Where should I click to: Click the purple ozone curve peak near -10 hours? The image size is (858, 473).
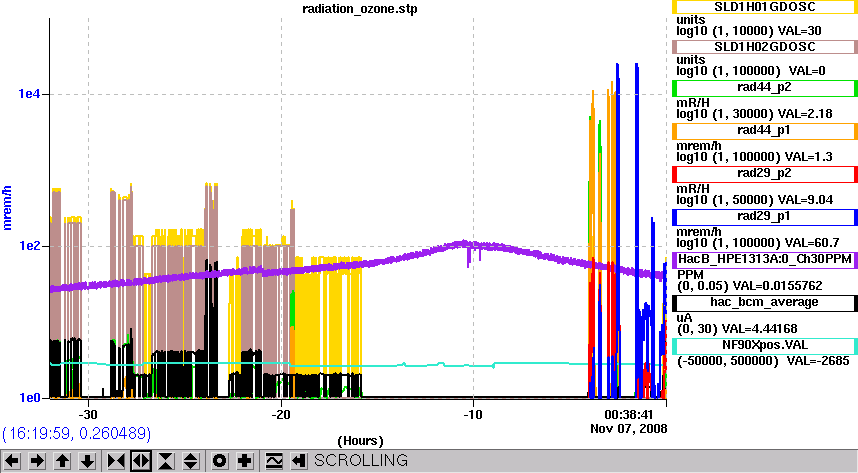[x=464, y=243]
